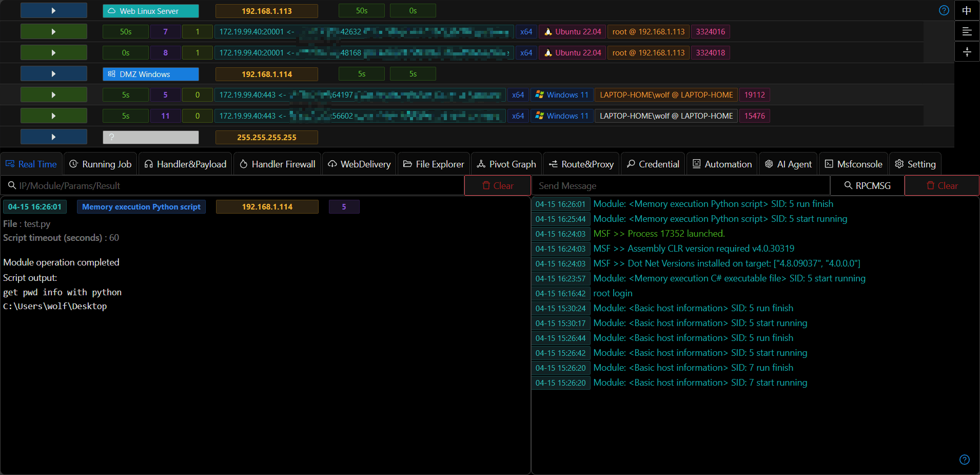Click Ubuntu 22.04 label on session 7 row
The width and height of the screenshot is (980, 475).
pyautogui.click(x=573, y=32)
